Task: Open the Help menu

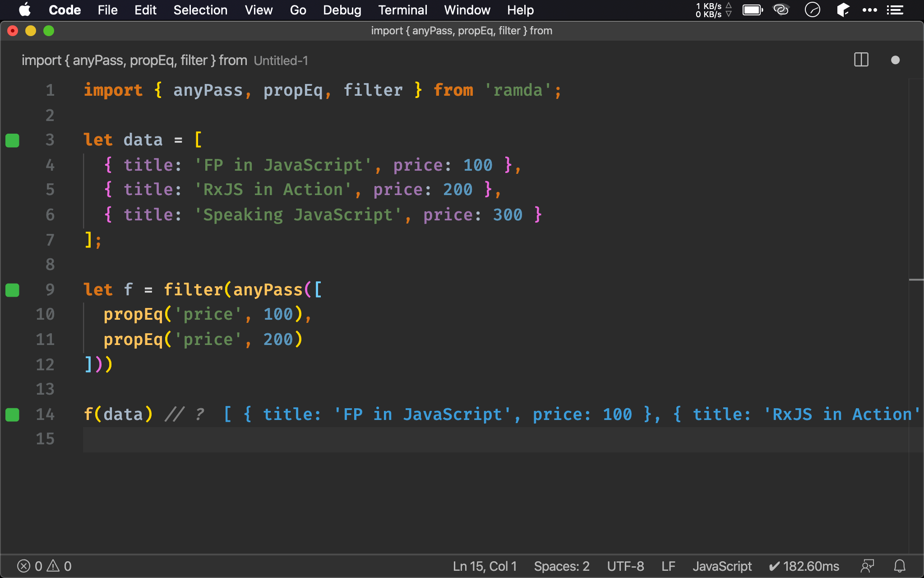Action: pyautogui.click(x=520, y=10)
